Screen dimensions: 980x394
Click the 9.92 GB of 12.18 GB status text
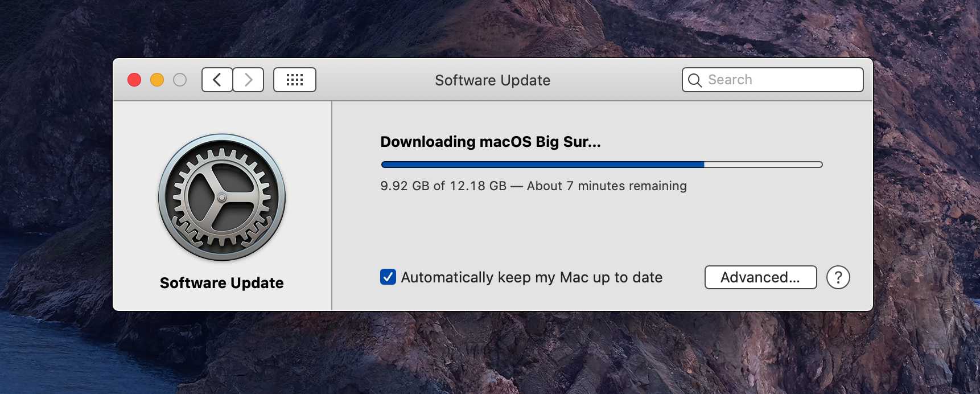point(443,186)
